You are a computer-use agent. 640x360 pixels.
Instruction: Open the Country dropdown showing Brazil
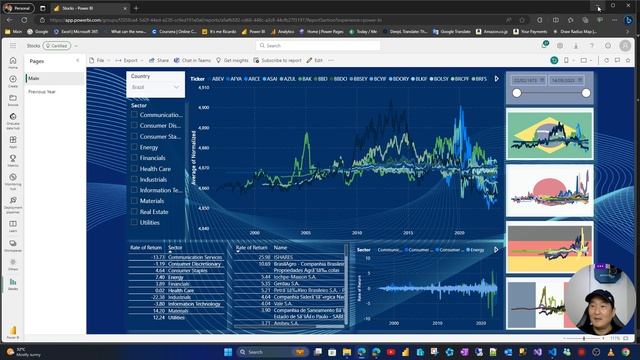pos(156,87)
